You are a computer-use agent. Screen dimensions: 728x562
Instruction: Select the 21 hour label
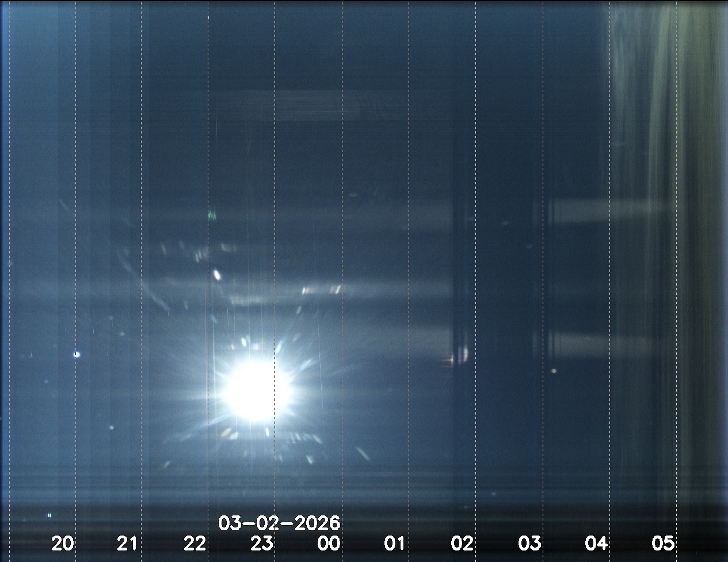pos(127,543)
